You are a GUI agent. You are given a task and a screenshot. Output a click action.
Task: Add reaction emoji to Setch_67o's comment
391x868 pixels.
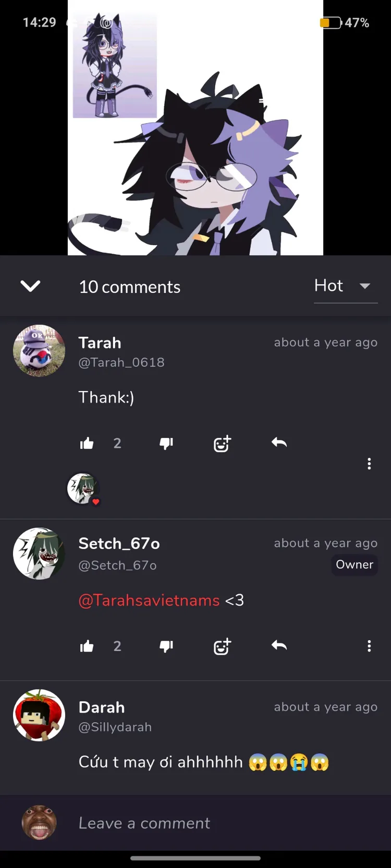point(223,646)
